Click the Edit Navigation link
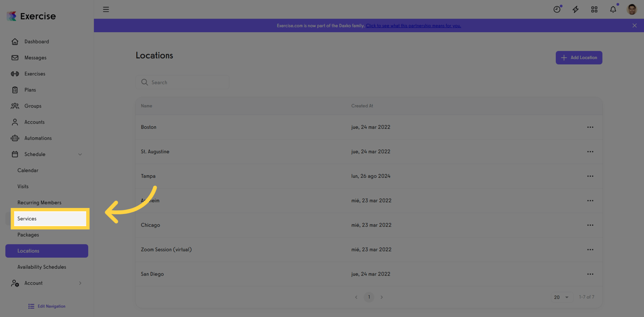The height and width of the screenshot is (317, 644). [51, 306]
